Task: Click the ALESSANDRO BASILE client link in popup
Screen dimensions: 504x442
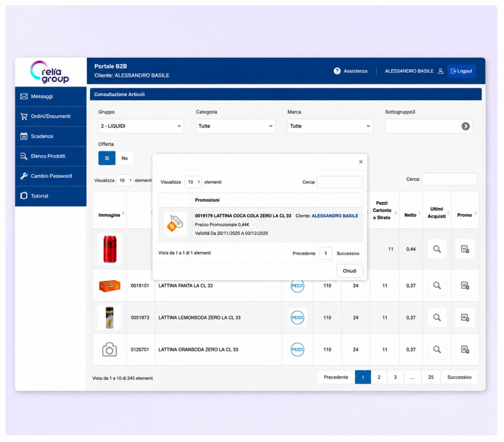Action: 335,216
